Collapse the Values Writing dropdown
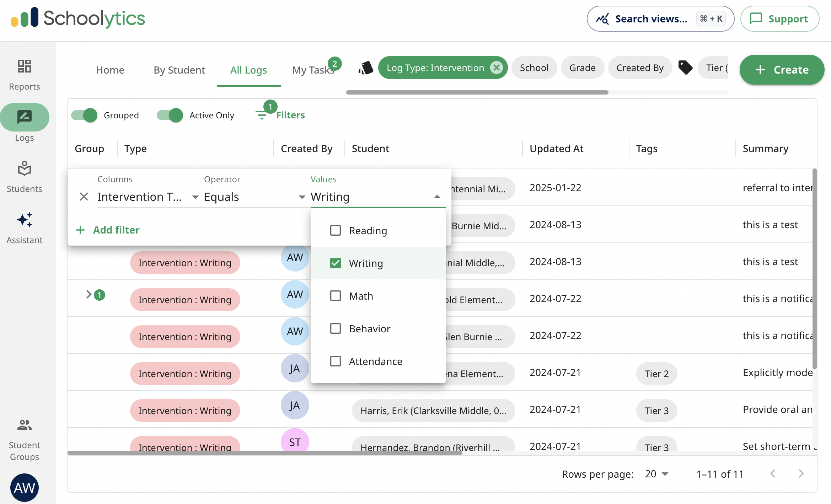Screen dimensions: 831x504 coord(437,197)
